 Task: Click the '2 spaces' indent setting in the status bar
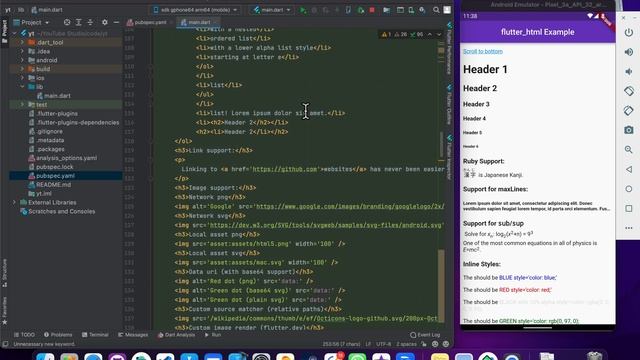click(407, 344)
